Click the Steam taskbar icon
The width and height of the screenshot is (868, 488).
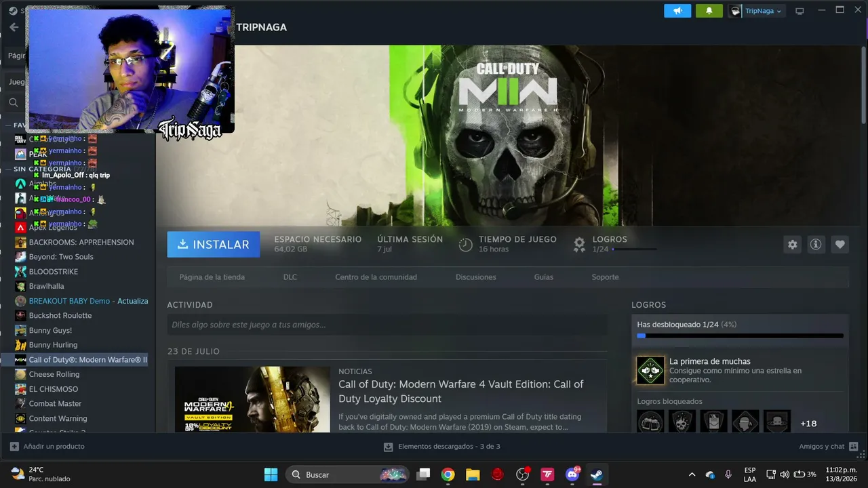coord(597,474)
